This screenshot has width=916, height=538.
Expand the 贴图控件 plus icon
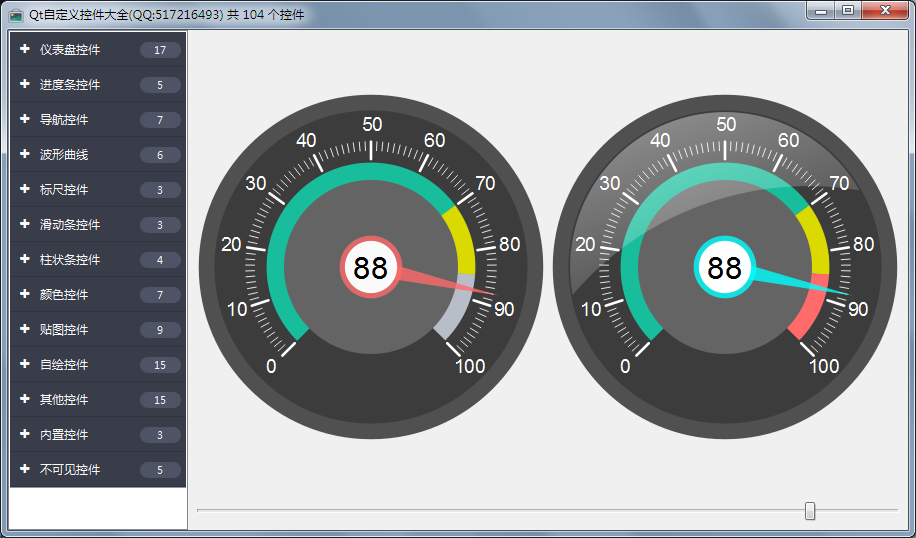[25, 329]
